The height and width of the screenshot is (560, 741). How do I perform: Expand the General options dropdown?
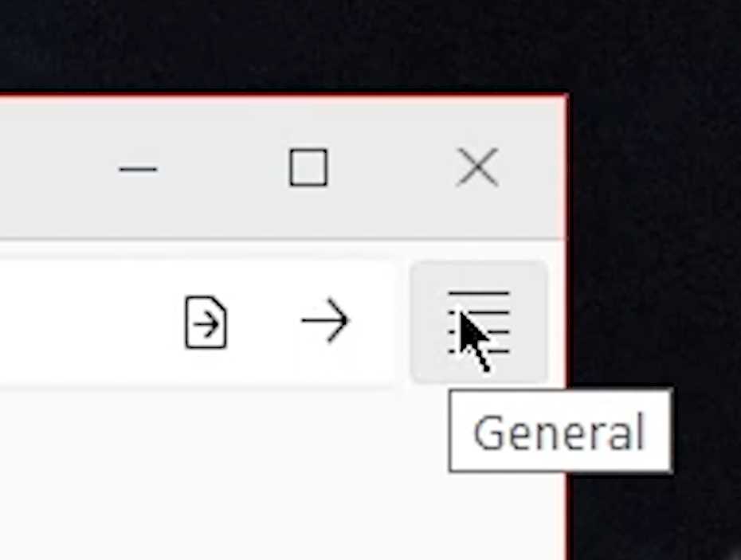pyautogui.click(x=479, y=323)
